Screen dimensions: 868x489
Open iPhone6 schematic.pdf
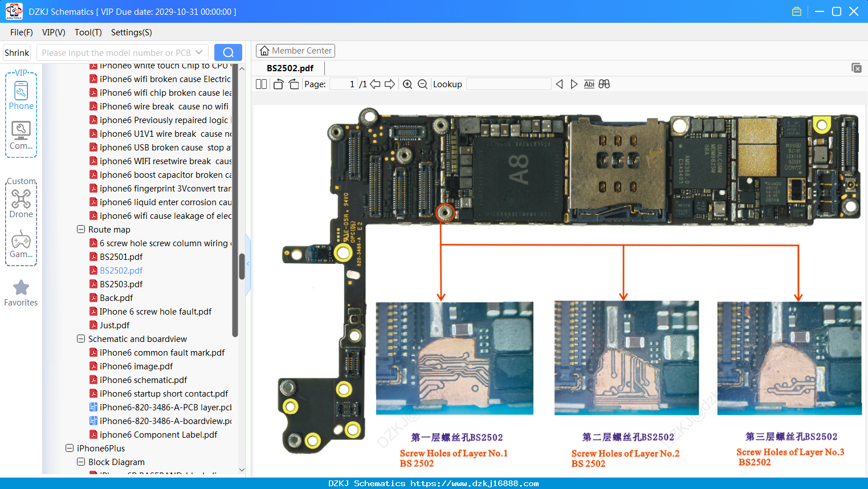pos(143,380)
